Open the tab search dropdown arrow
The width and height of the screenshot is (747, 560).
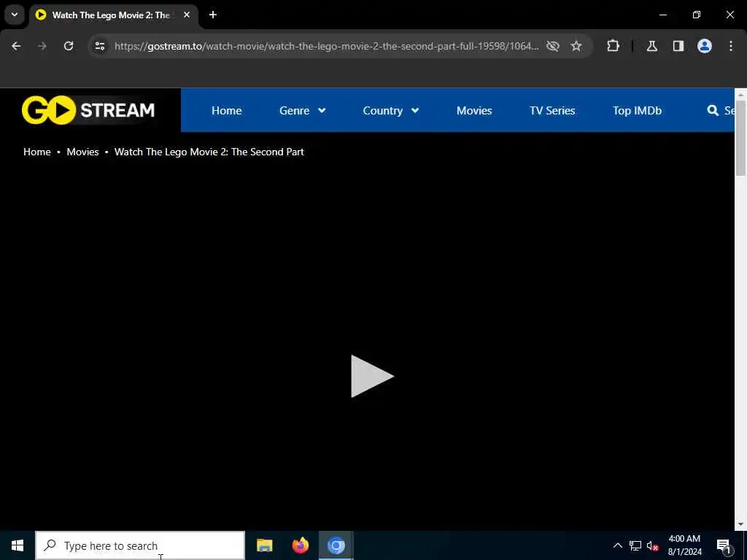coord(15,15)
